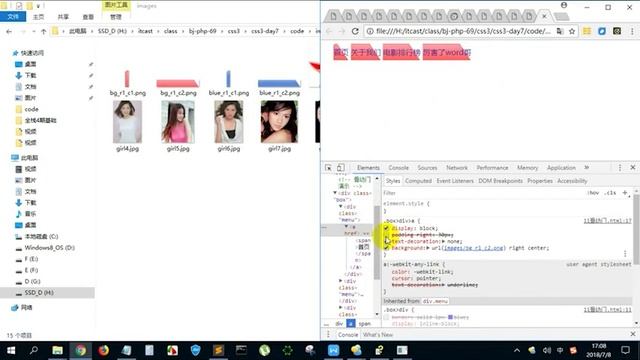Open Sublime Text from the taskbar
The width and height of the screenshot is (640, 360).
tap(218, 350)
